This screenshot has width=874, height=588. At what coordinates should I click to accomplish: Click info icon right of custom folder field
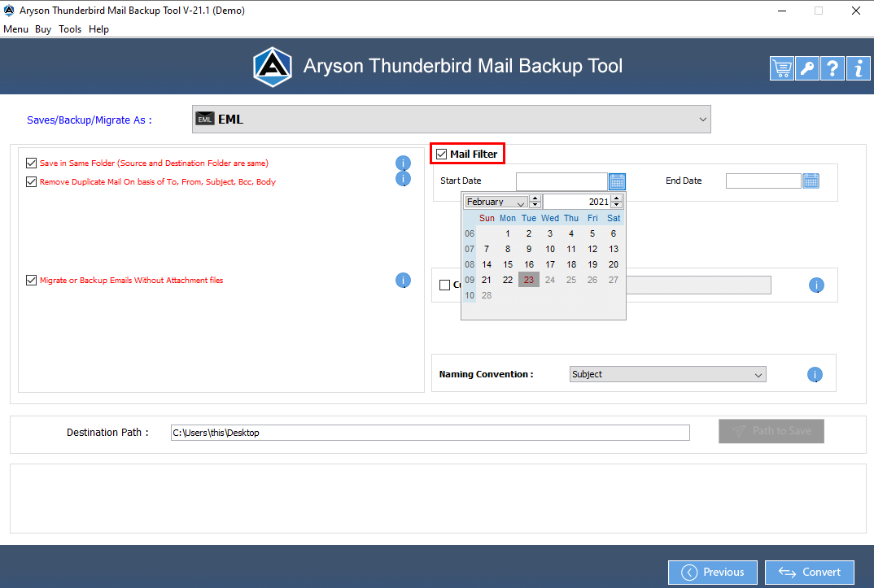pyautogui.click(x=816, y=285)
